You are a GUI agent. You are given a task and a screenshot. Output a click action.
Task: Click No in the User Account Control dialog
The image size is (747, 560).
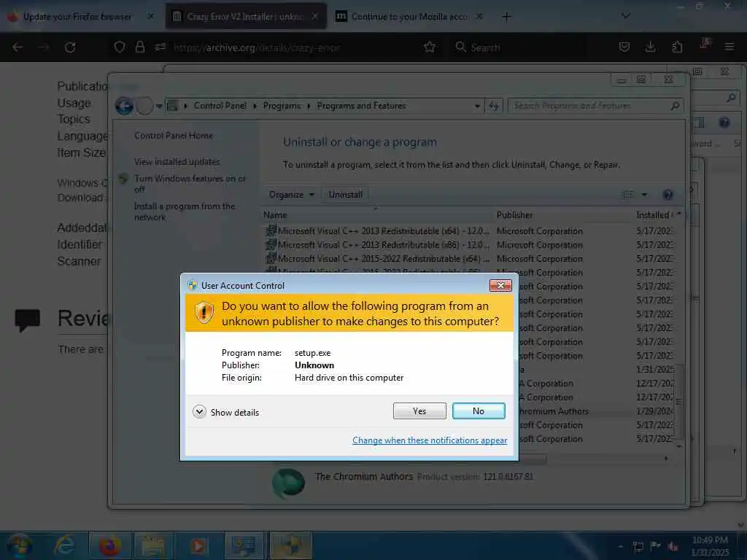[479, 411]
